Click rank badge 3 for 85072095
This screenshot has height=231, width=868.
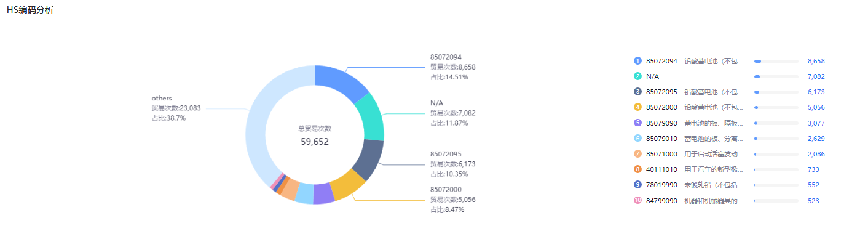637,92
